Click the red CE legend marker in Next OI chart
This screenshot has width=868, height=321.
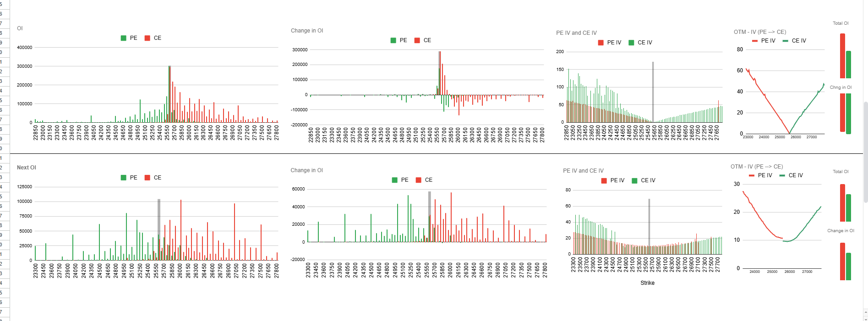pyautogui.click(x=147, y=178)
